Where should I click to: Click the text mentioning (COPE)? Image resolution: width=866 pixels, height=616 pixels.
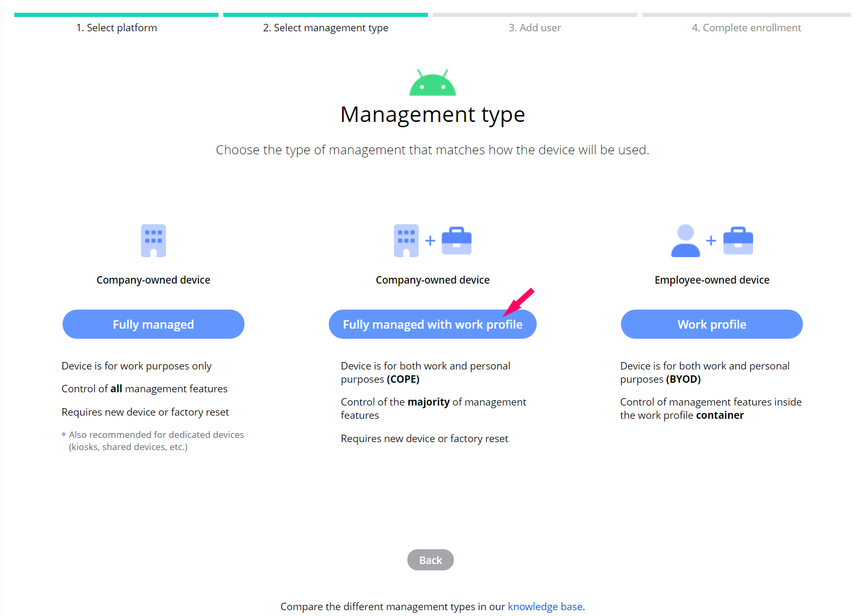[425, 372]
